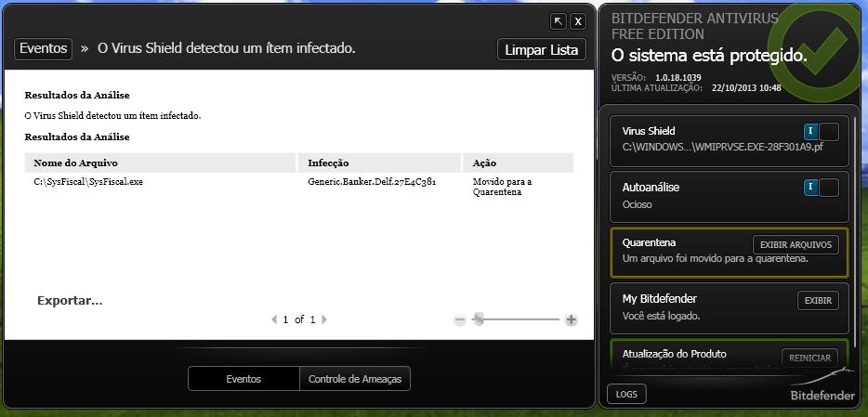Image resolution: width=868 pixels, height=417 pixels.
Task: Click the Ação column header
Action: (519, 163)
